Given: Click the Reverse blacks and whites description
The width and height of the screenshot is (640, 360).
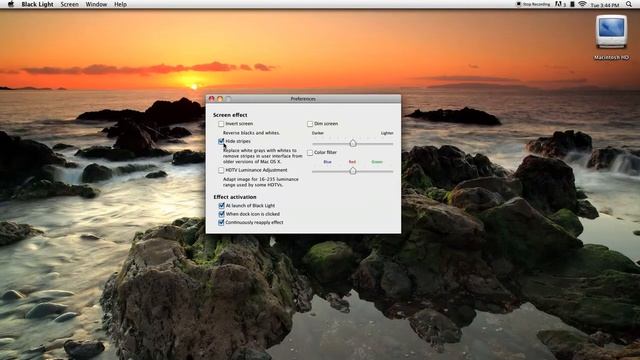Looking at the screenshot, I should coord(251,133).
